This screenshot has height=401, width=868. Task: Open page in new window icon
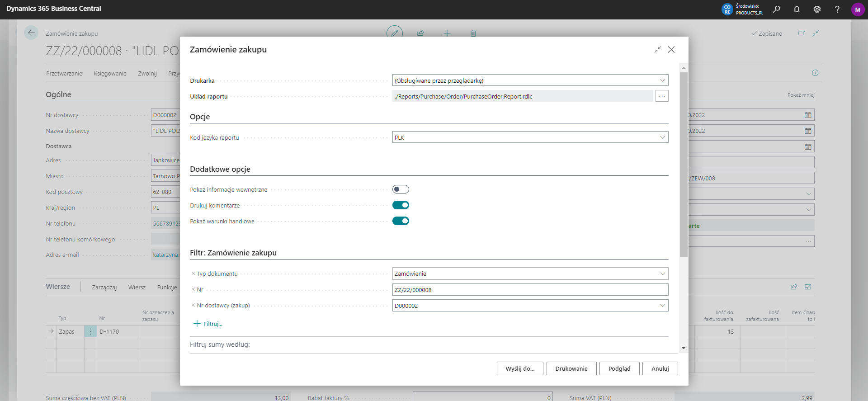802,33
